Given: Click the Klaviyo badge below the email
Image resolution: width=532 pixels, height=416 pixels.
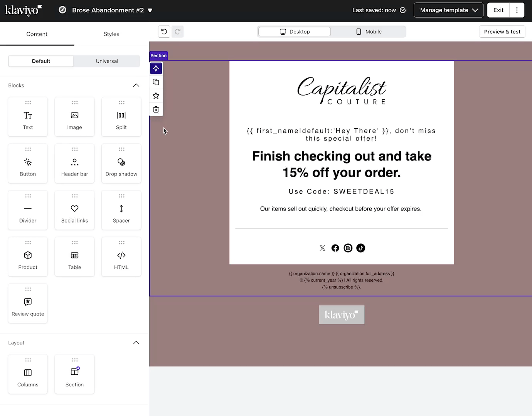Looking at the screenshot, I should click(342, 315).
